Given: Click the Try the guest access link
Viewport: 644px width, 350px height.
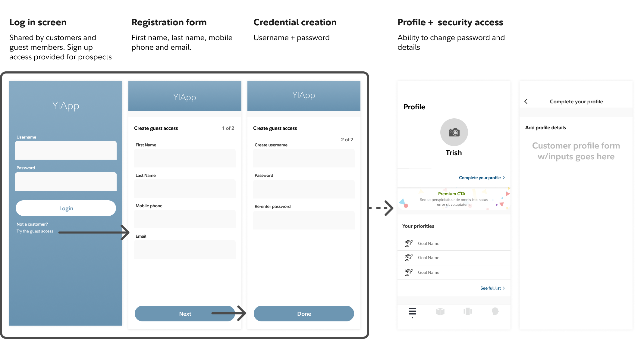Looking at the screenshot, I should (x=35, y=231).
